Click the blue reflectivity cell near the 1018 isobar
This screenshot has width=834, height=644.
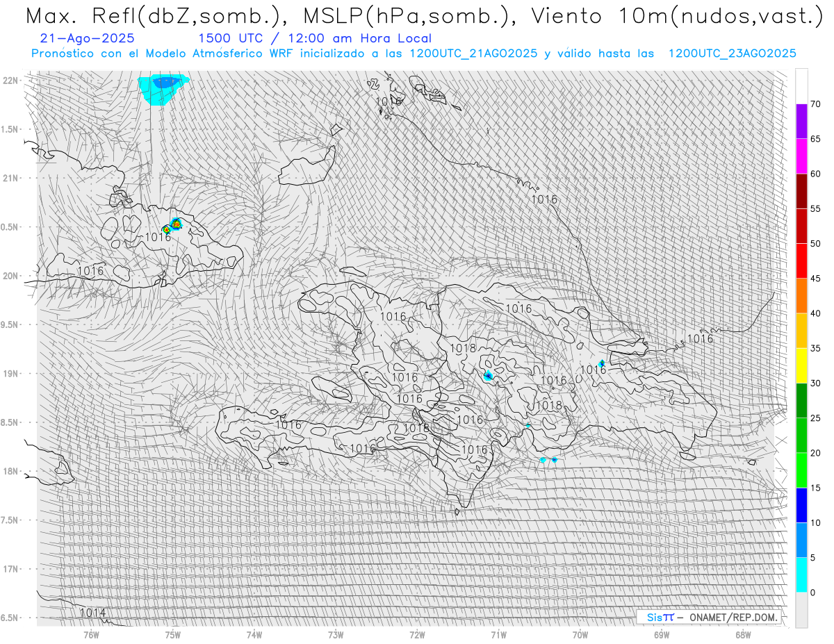click(x=488, y=376)
